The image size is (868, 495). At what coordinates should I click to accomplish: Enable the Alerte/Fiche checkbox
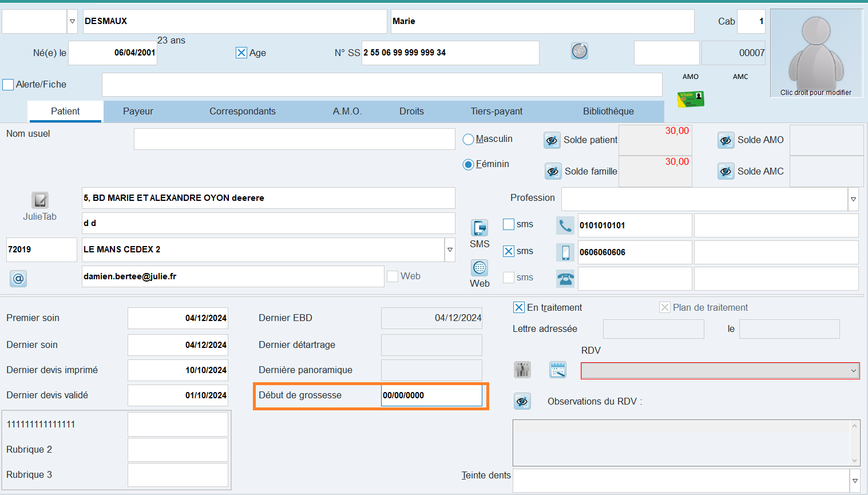coord(9,85)
